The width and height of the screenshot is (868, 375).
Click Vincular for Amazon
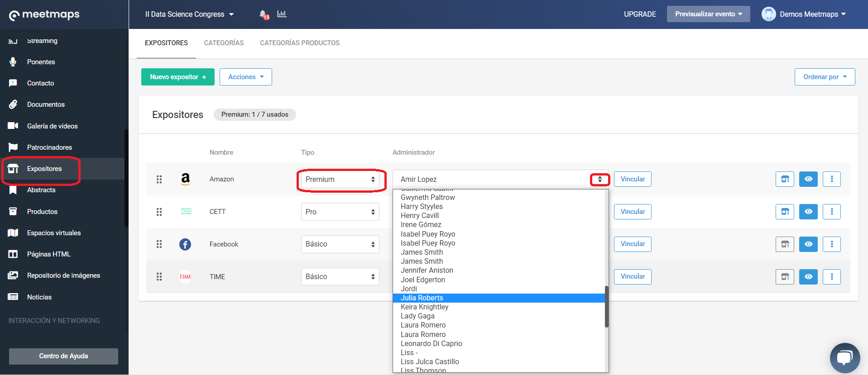[x=633, y=179]
